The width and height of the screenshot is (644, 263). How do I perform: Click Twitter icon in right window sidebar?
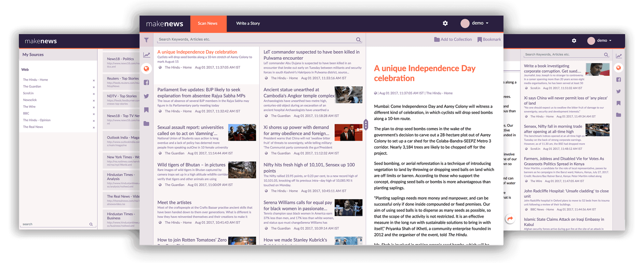coord(619,91)
